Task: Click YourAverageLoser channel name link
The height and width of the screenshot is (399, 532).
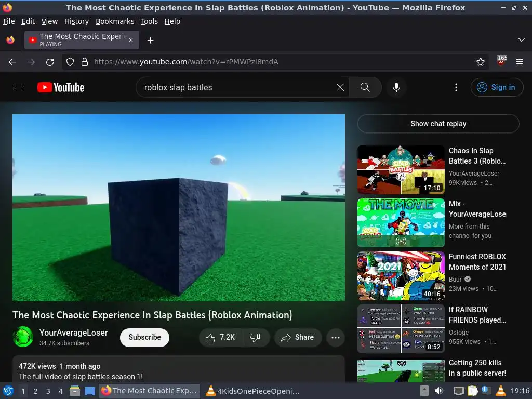Action: tap(73, 332)
